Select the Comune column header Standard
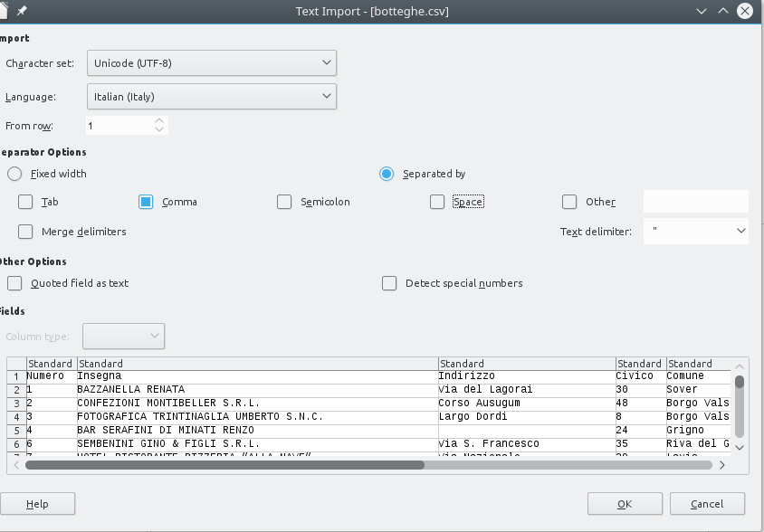 click(x=699, y=364)
